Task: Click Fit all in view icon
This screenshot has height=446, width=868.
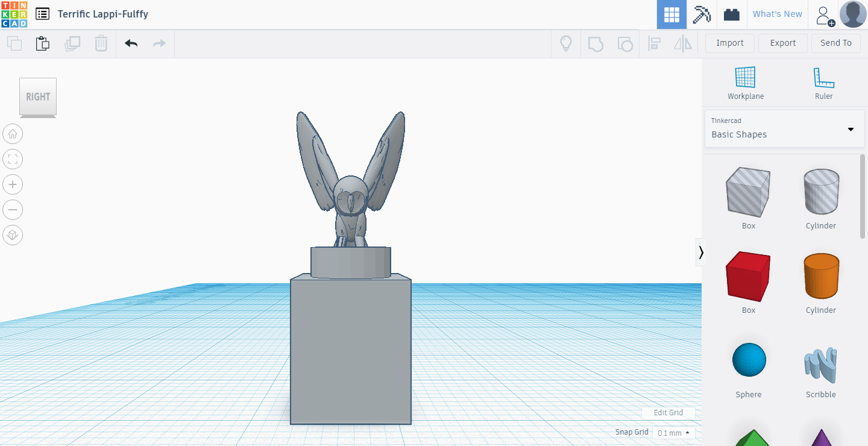Action: click(13, 159)
